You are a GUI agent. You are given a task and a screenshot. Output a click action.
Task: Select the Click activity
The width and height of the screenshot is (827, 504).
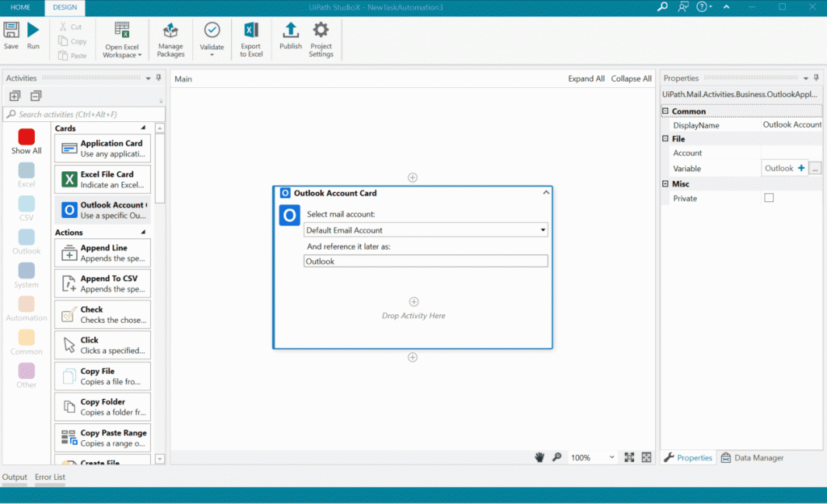pyautogui.click(x=103, y=345)
